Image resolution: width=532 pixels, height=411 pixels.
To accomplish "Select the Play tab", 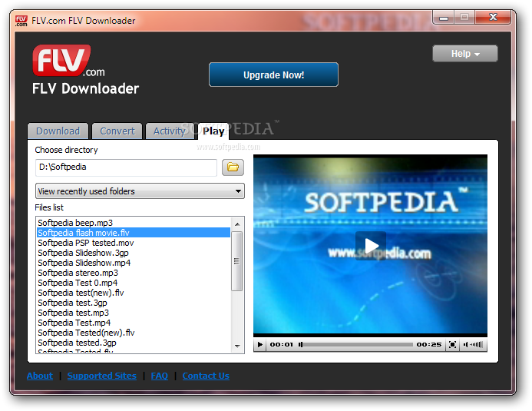I will (x=213, y=131).
